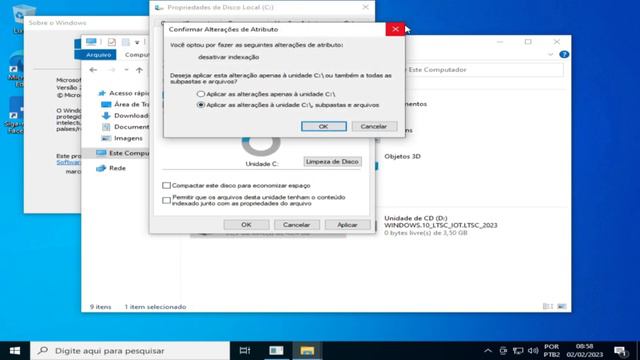This screenshot has width=640, height=360.
Task: Click OK in Propriedades de Disco Local window
Action: coord(246,225)
